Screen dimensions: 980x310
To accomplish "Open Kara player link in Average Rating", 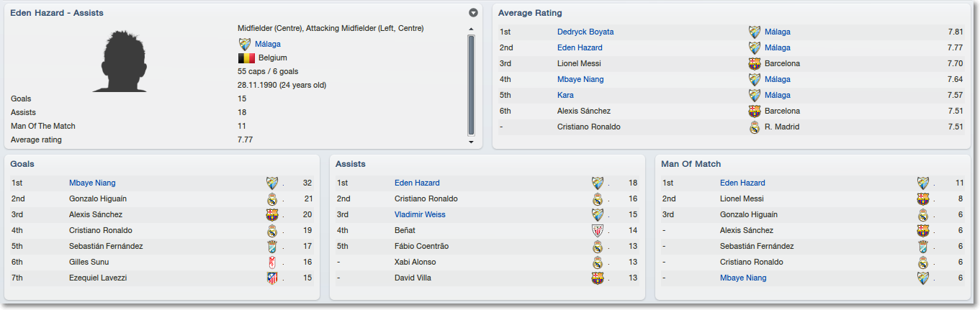I will tap(565, 95).
